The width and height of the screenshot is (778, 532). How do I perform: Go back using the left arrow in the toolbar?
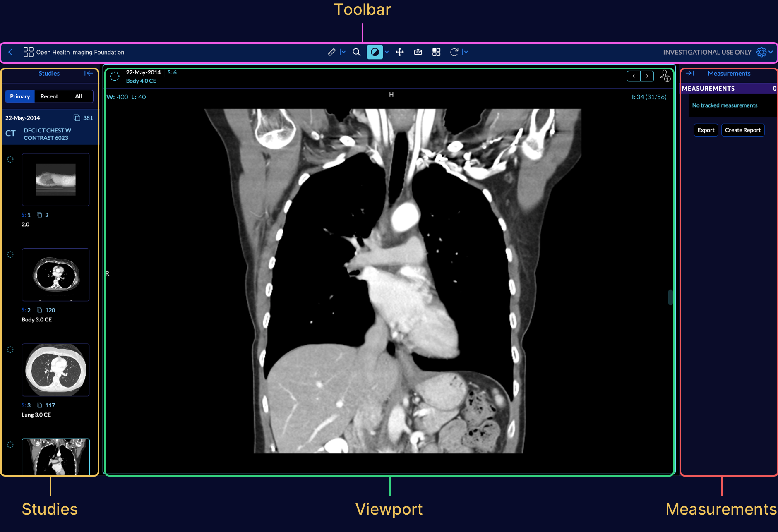pyautogui.click(x=10, y=52)
